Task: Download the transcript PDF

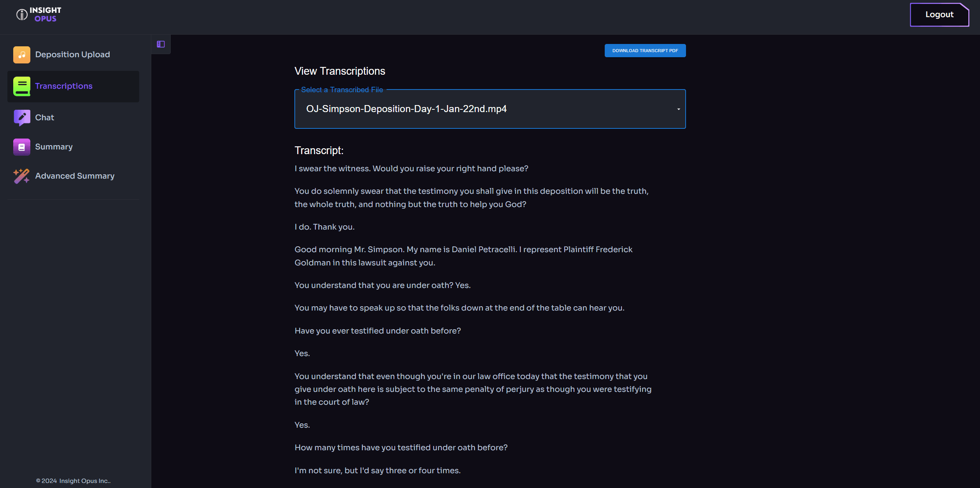Action: pos(645,51)
